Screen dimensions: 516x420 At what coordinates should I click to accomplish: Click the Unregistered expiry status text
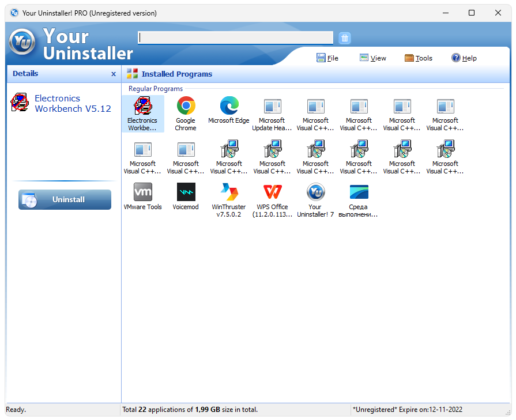coord(408,410)
